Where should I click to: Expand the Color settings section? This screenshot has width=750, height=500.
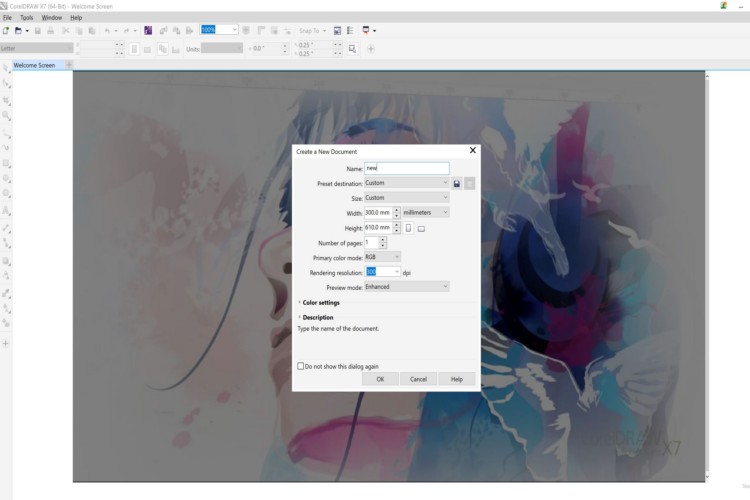[319, 302]
